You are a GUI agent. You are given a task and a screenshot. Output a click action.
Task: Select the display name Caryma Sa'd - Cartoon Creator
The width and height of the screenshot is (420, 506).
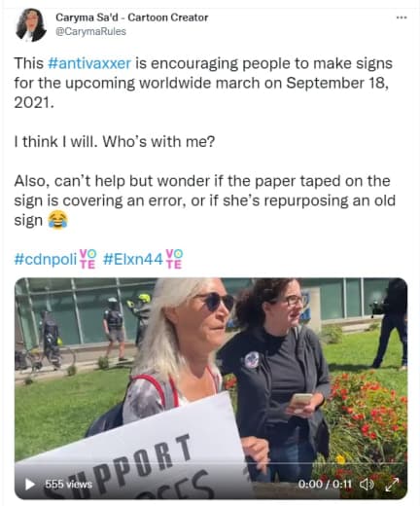point(132,18)
